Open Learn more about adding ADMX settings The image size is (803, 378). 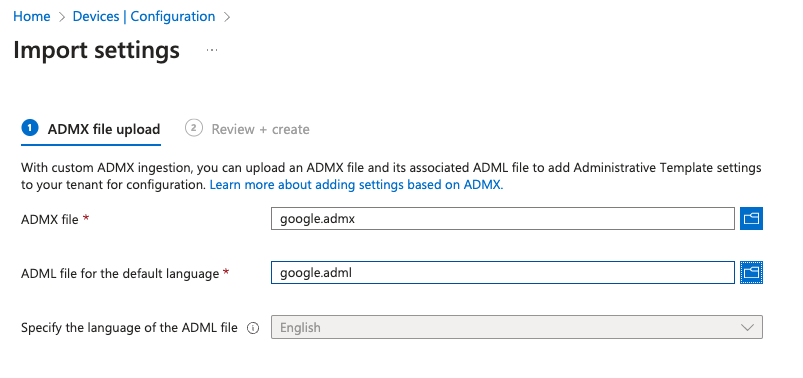coord(356,185)
